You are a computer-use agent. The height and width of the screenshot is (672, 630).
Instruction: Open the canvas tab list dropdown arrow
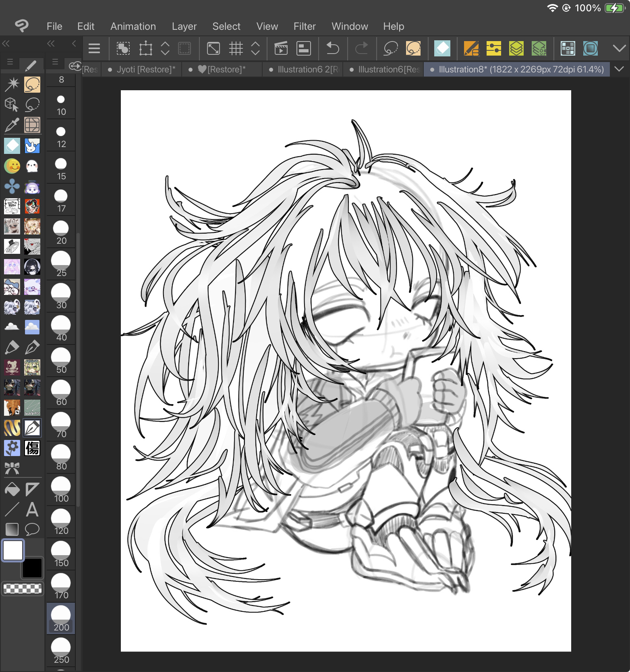click(619, 69)
